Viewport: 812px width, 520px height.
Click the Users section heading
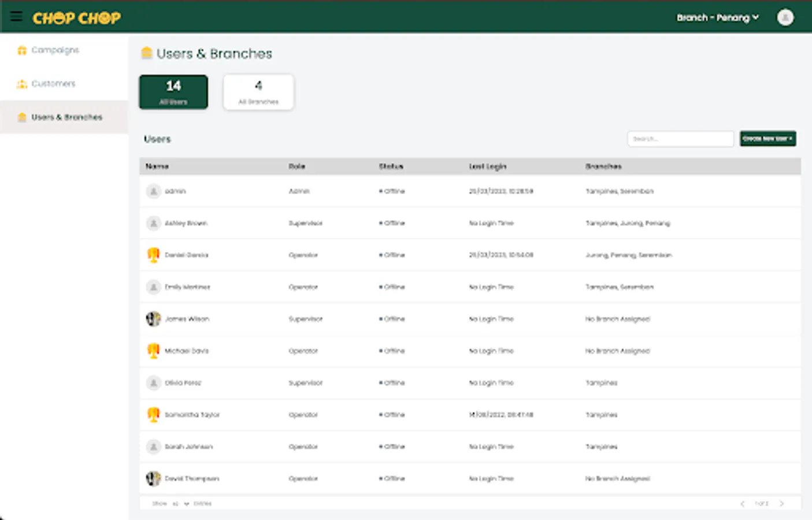tap(157, 139)
